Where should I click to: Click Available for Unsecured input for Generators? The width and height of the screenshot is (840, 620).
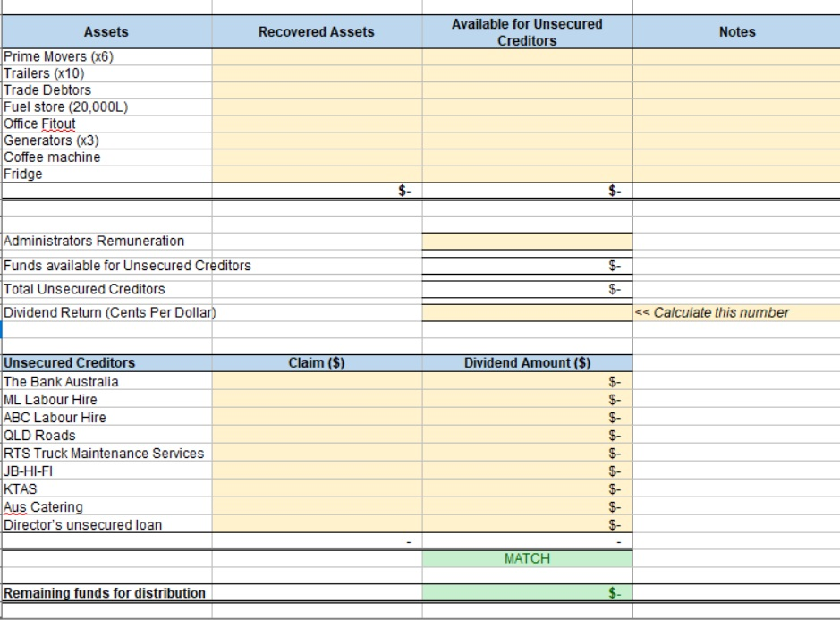point(527,140)
